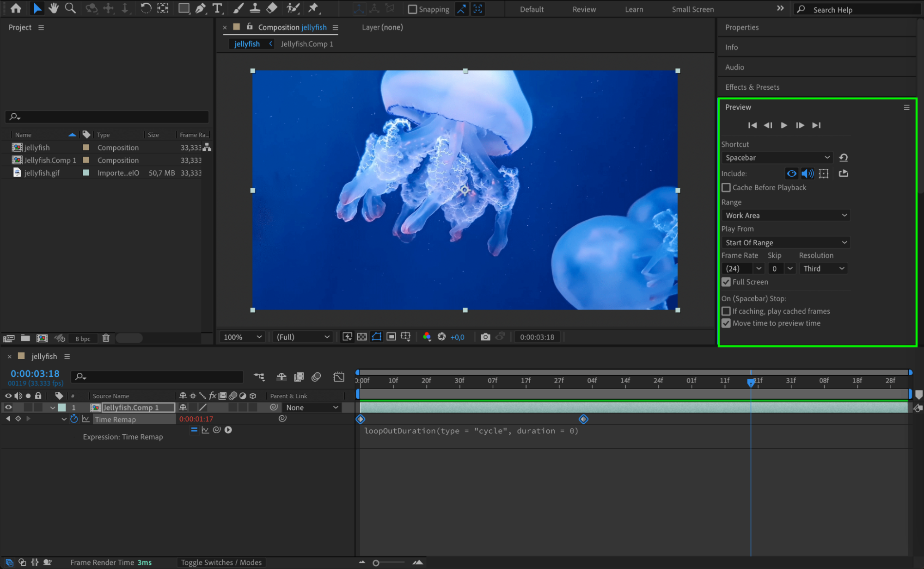
Task: Click Toggle Switches / Modes button
Action: pyautogui.click(x=221, y=562)
